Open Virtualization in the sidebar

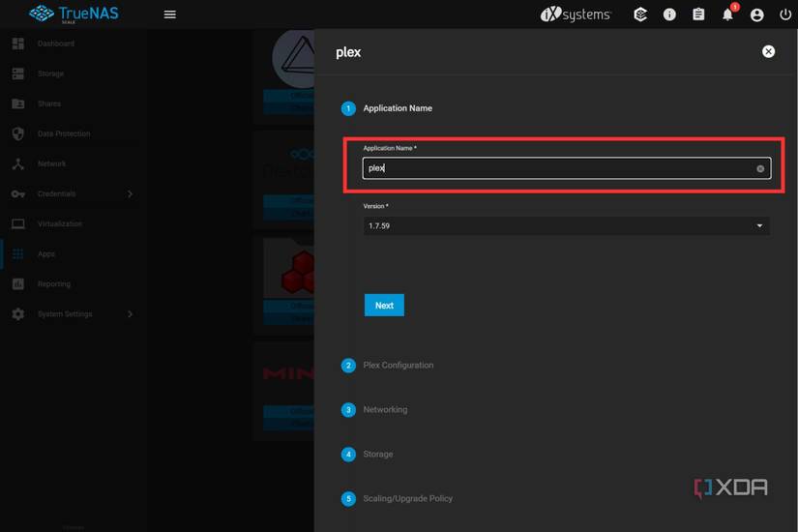(60, 224)
